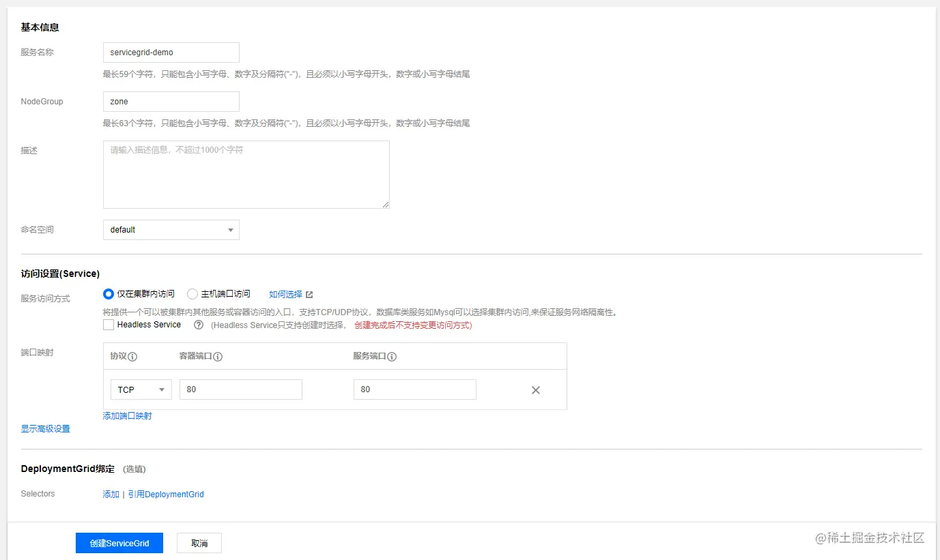Click into the 描述 textarea
Viewport: 940px width, 560px height.
point(246,175)
